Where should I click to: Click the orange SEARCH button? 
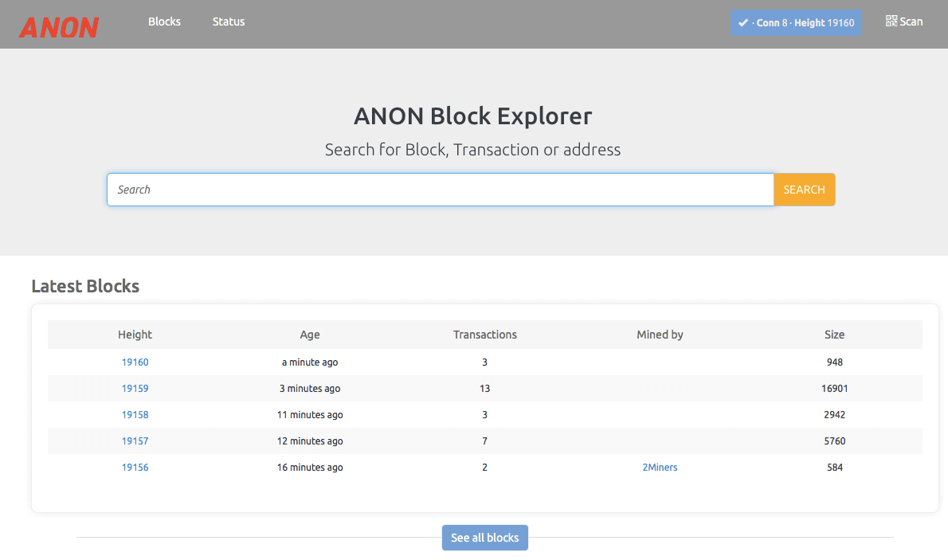click(804, 190)
